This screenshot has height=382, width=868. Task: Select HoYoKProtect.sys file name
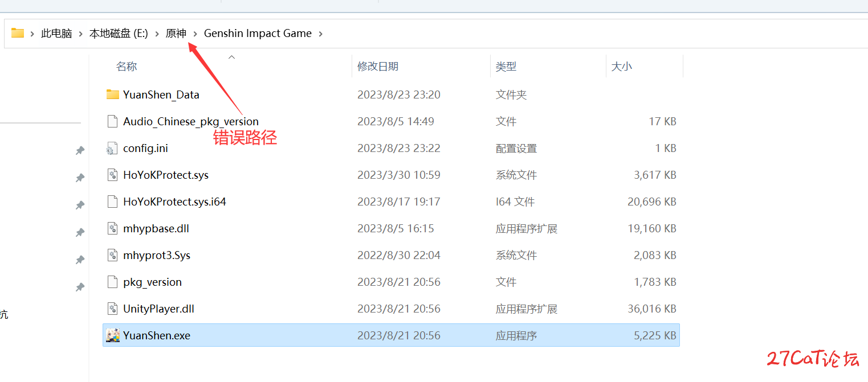166,175
